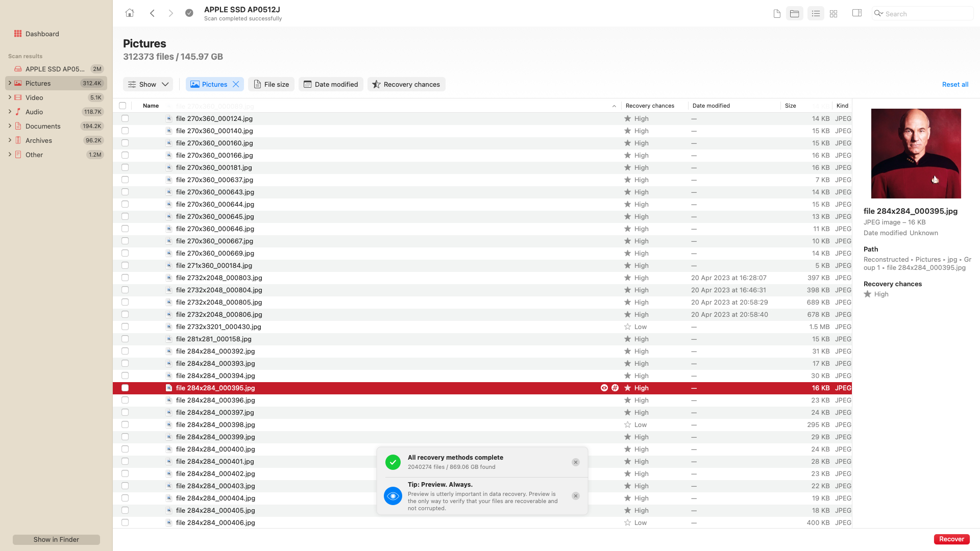The height and width of the screenshot is (551, 980).
Task: Click the Reset all link
Action: point(955,85)
